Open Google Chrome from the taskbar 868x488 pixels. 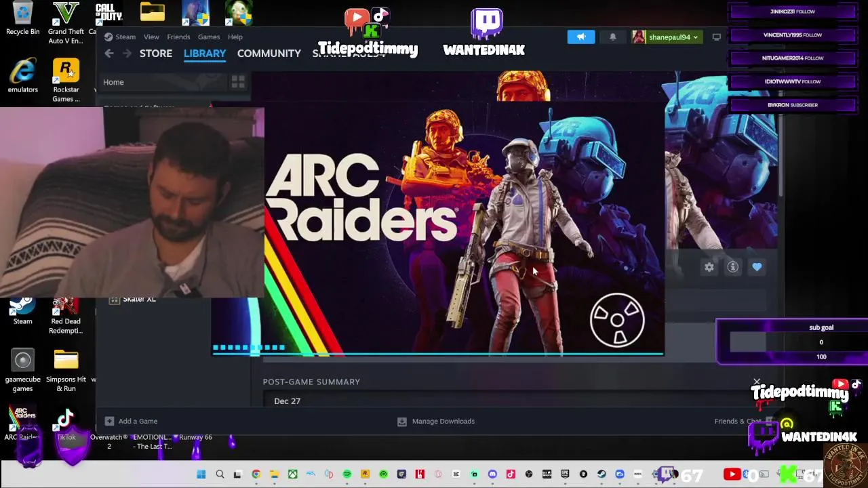click(x=256, y=474)
